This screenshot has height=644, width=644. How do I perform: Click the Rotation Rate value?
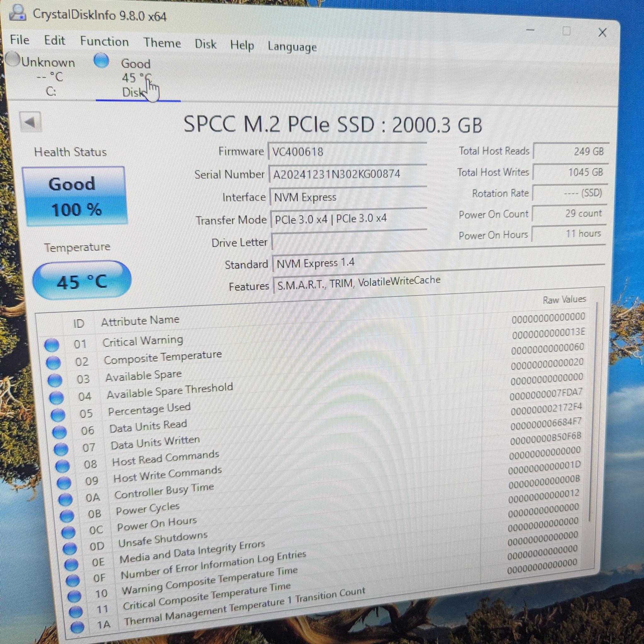(x=570, y=193)
